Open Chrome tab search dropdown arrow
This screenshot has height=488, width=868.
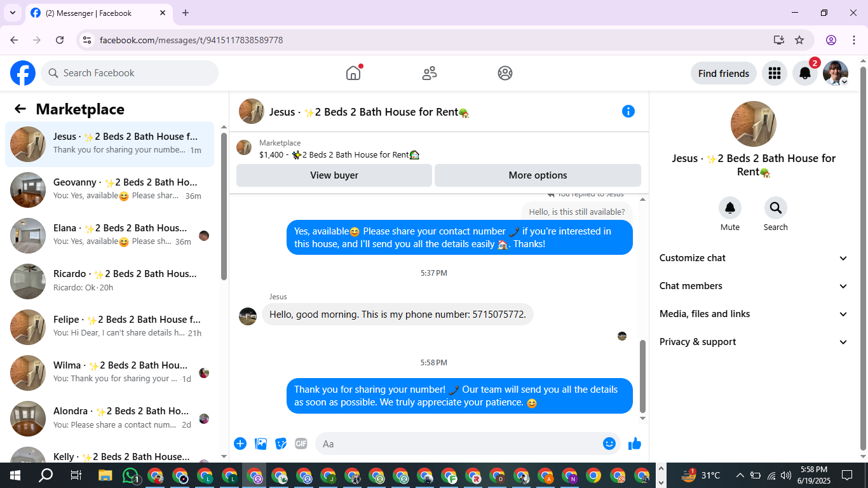click(13, 13)
